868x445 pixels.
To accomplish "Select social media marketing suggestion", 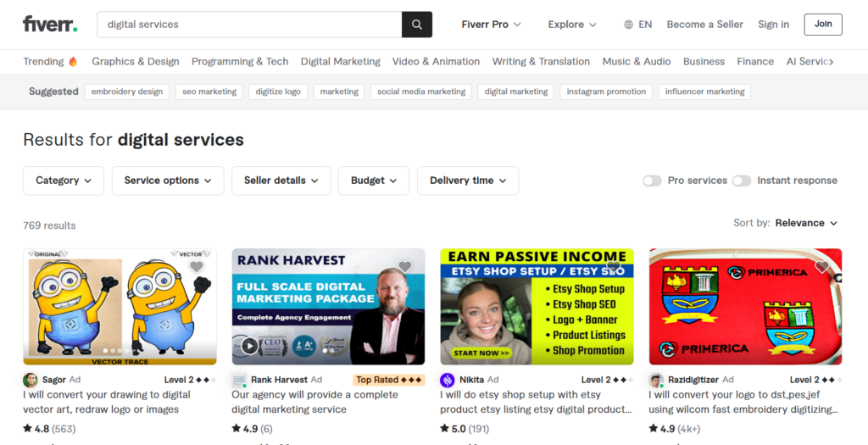I will point(421,92).
